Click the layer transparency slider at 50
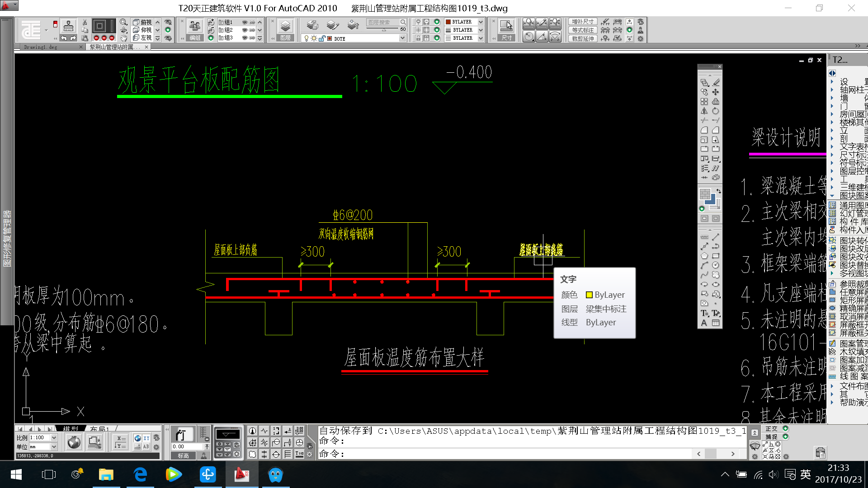Image resolution: width=868 pixels, height=488 pixels. (383, 29)
